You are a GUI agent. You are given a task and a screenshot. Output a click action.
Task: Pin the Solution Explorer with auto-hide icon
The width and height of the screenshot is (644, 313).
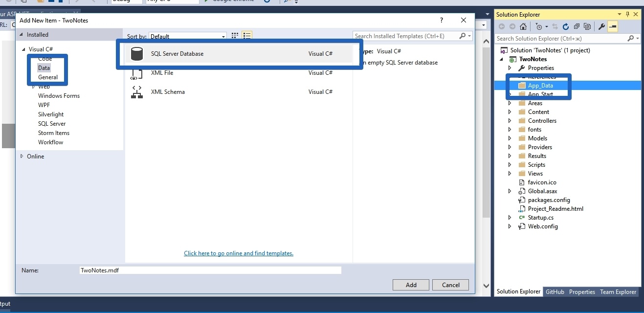point(628,15)
